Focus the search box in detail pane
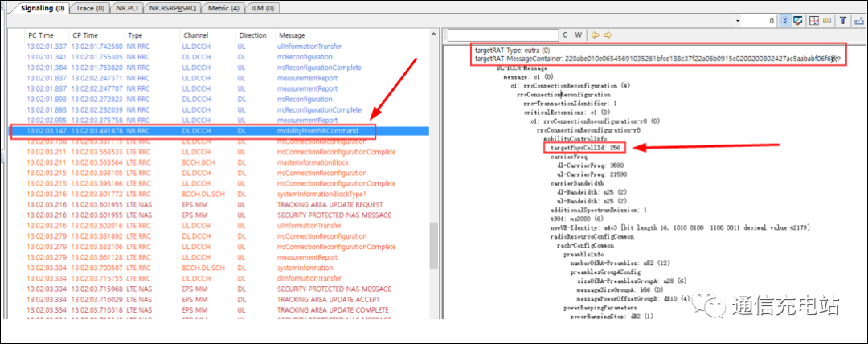Viewport: 868px width, 344px height. 503,35
